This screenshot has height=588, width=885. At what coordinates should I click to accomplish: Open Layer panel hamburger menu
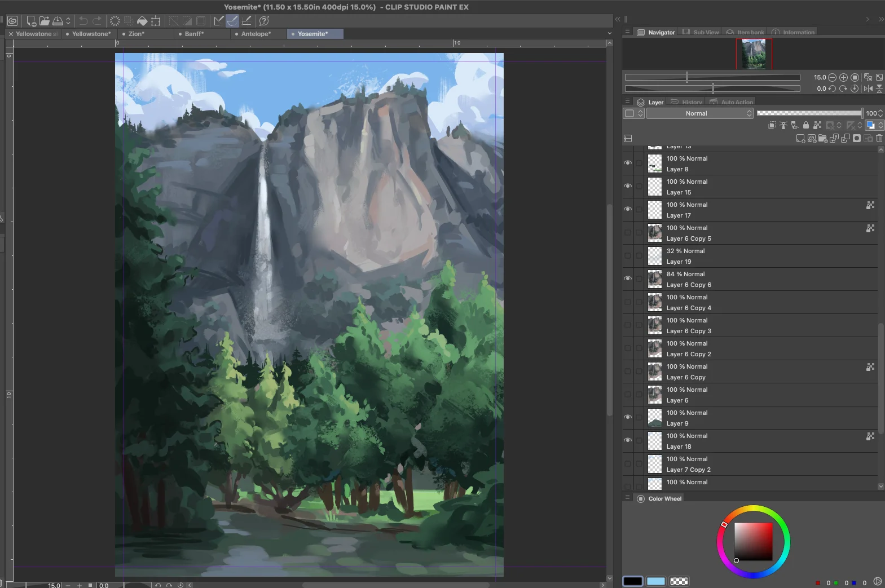point(627,101)
